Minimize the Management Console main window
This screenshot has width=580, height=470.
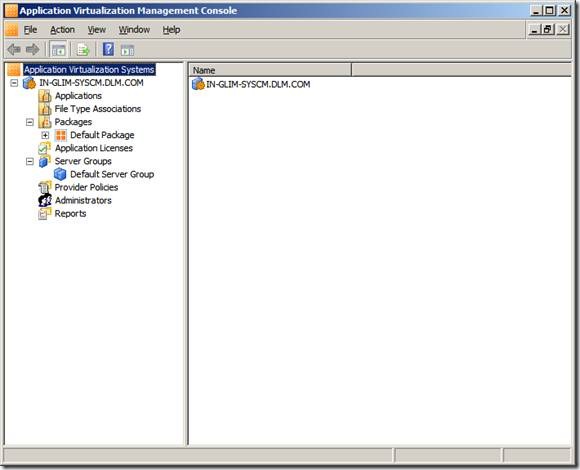click(536, 10)
